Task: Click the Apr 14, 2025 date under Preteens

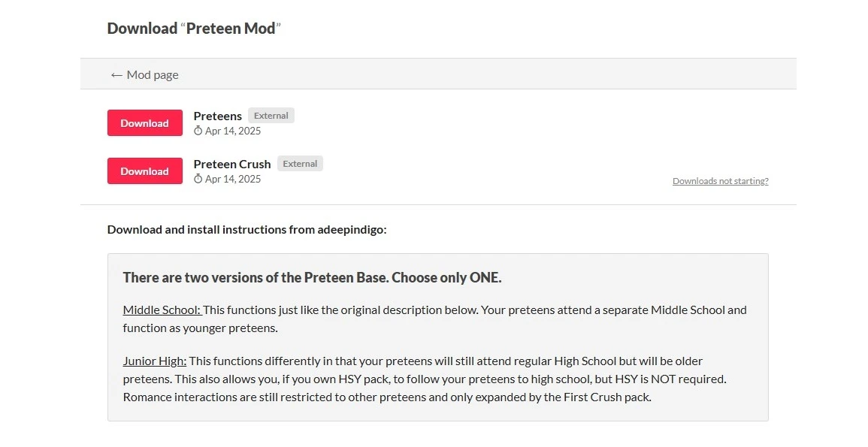Action: pos(233,131)
